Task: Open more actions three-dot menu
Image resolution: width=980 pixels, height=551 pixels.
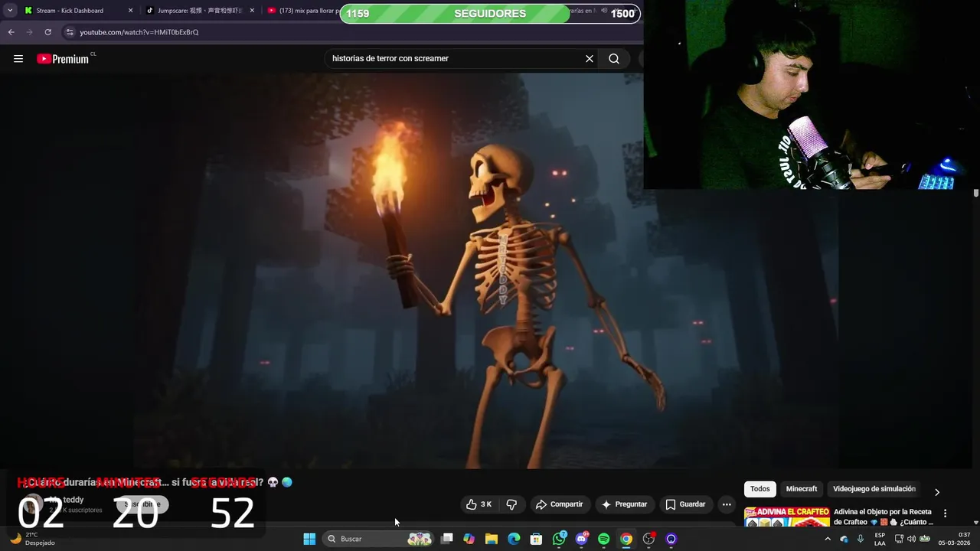Action: 727,504
